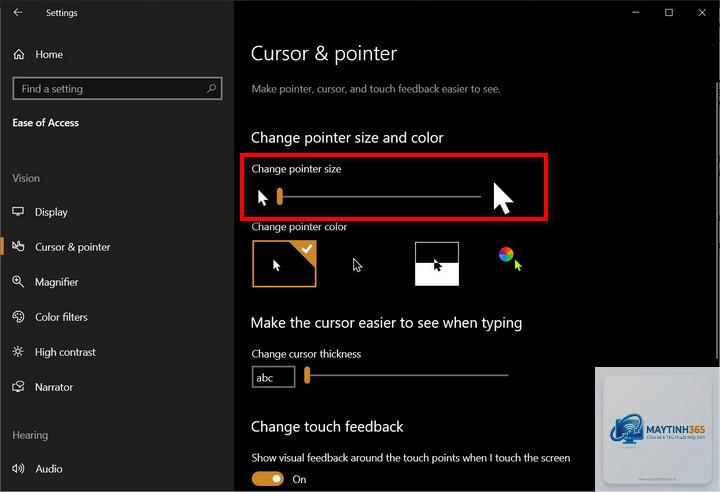Click the search magnifier icon
The height and width of the screenshot is (492, 720).
211,88
